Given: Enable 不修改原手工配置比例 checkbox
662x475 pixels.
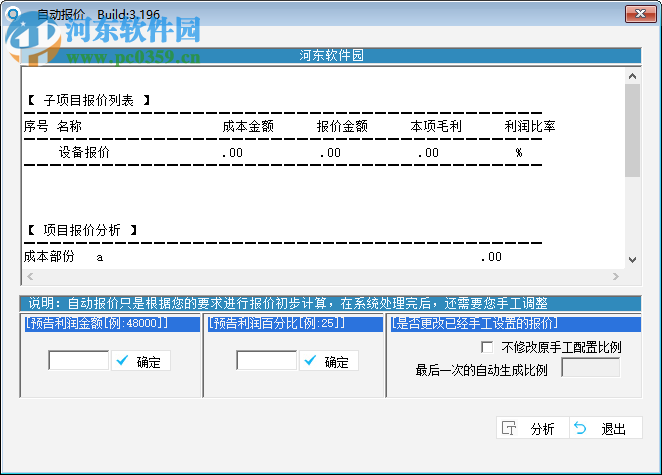Looking at the screenshot, I should pos(487,347).
